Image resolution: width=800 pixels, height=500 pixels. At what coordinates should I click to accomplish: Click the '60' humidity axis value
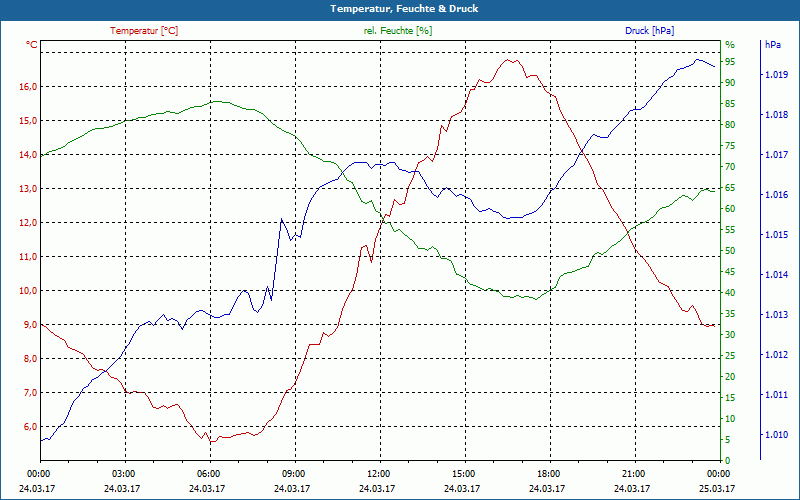click(730, 209)
